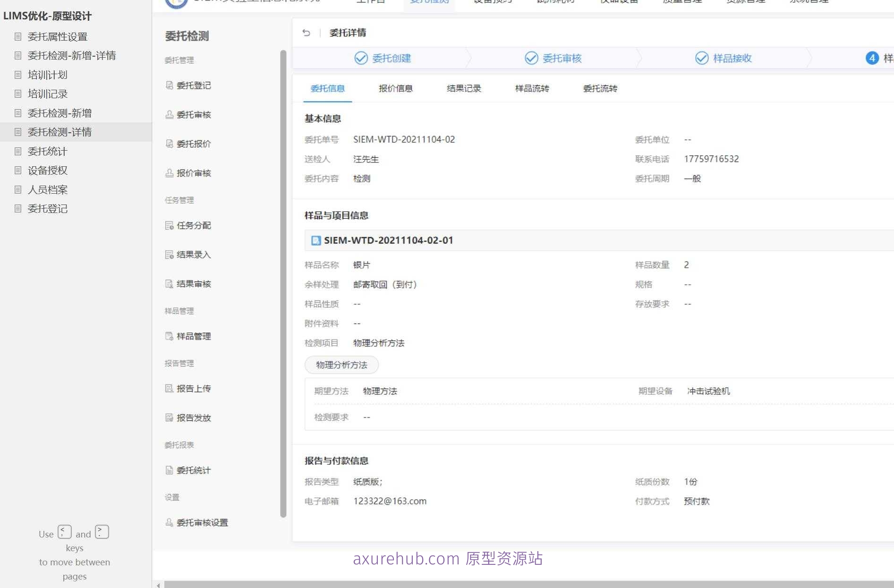894x588 pixels.
Task: Click the phone number 17759716532
Action: (711, 159)
